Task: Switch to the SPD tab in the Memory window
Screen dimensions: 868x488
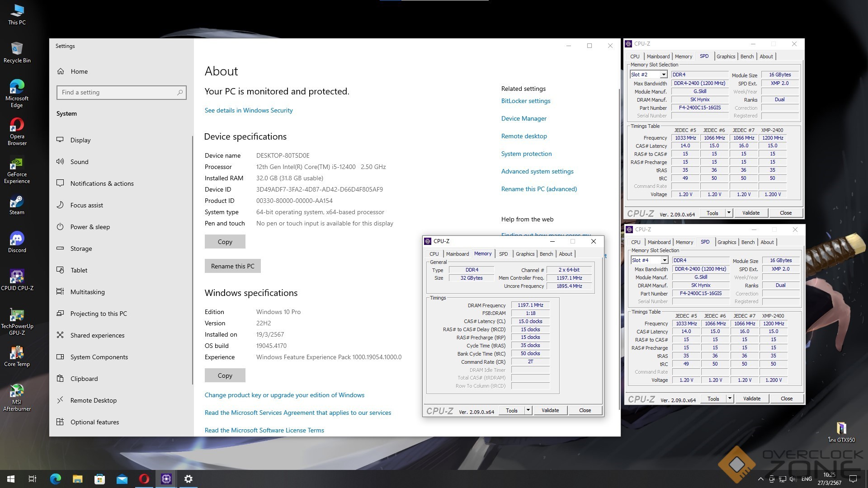Action: pos(503,254)
